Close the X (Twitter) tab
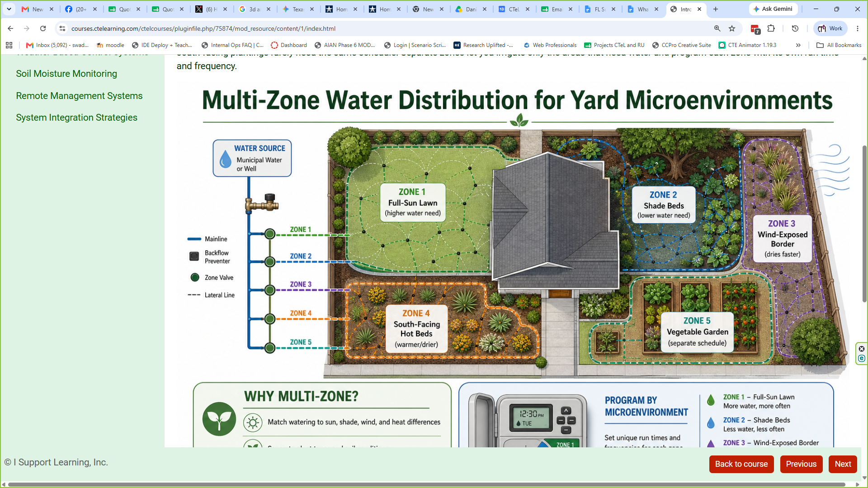This screenshot has width=868, height=488. (225, 9)
